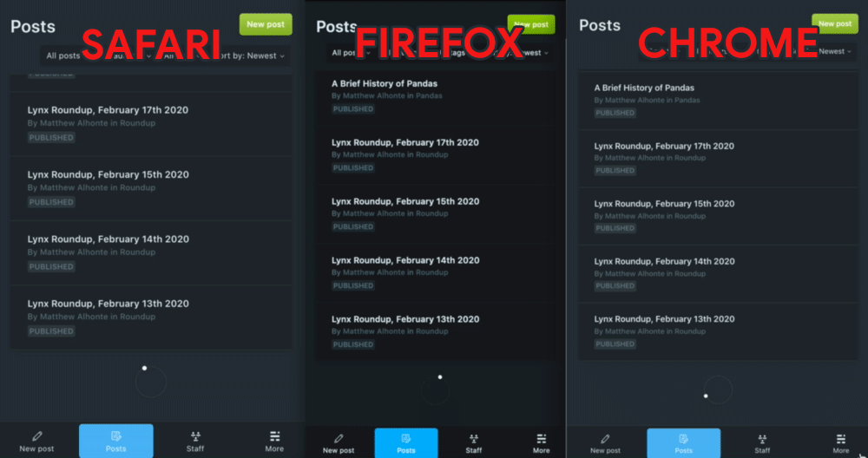
Task: Click the Posts heading in Chrome panel
Action: tap(600, 25)
